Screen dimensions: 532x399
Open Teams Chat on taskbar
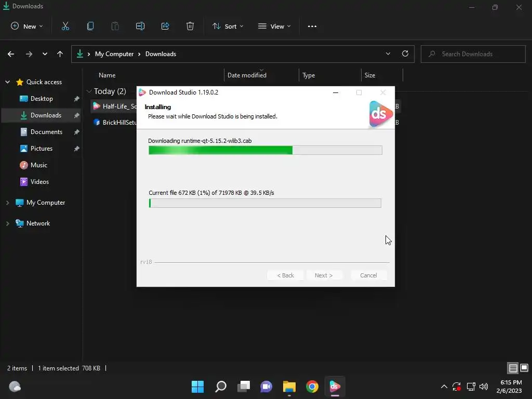[x=266, y=387]
